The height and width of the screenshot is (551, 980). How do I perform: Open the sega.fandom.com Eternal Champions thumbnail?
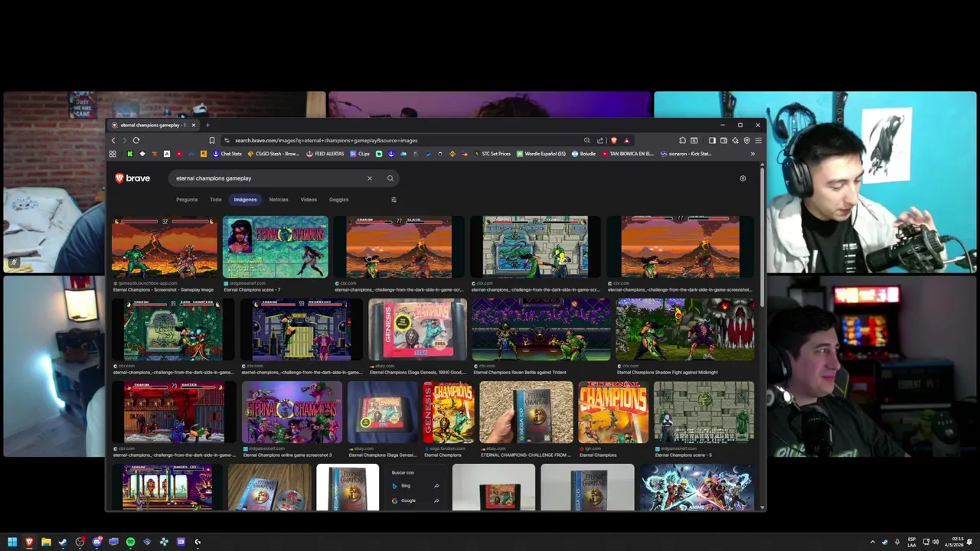[x=449, y=412]
